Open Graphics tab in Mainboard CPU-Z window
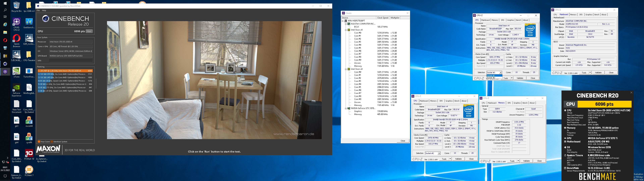Screen dimensions: 644x181 (589, 15)
